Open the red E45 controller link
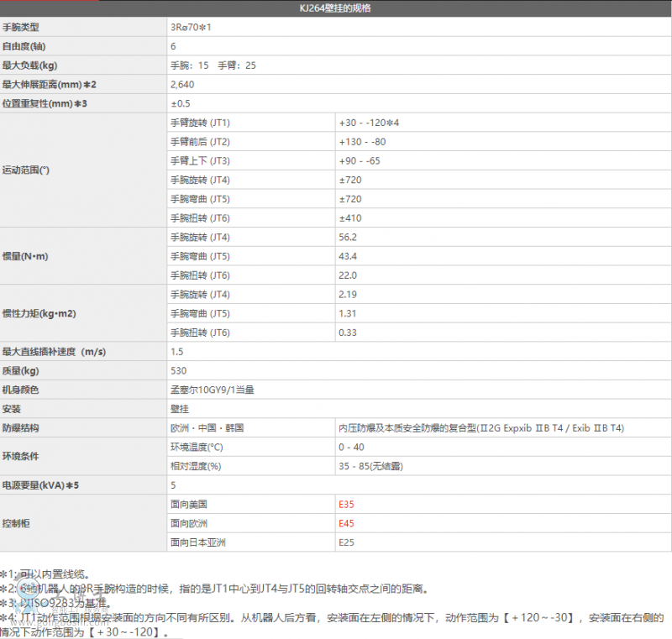672x639 pixels. [x=346, y=524]
